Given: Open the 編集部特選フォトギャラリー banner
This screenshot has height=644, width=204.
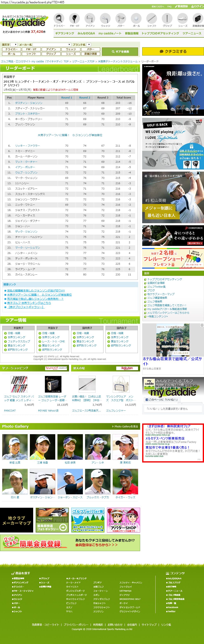Looking at the screenshot, I should pyautogui.click(x=52, y=520).
